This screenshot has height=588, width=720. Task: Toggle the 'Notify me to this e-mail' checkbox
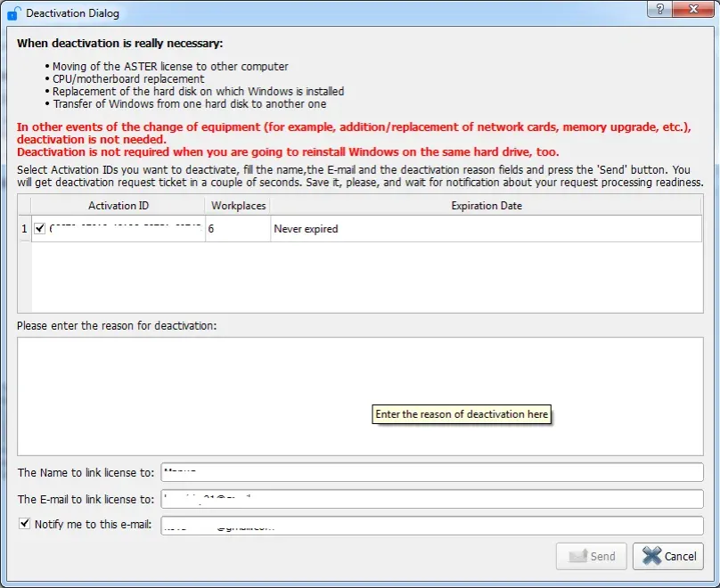click(25, 522)
